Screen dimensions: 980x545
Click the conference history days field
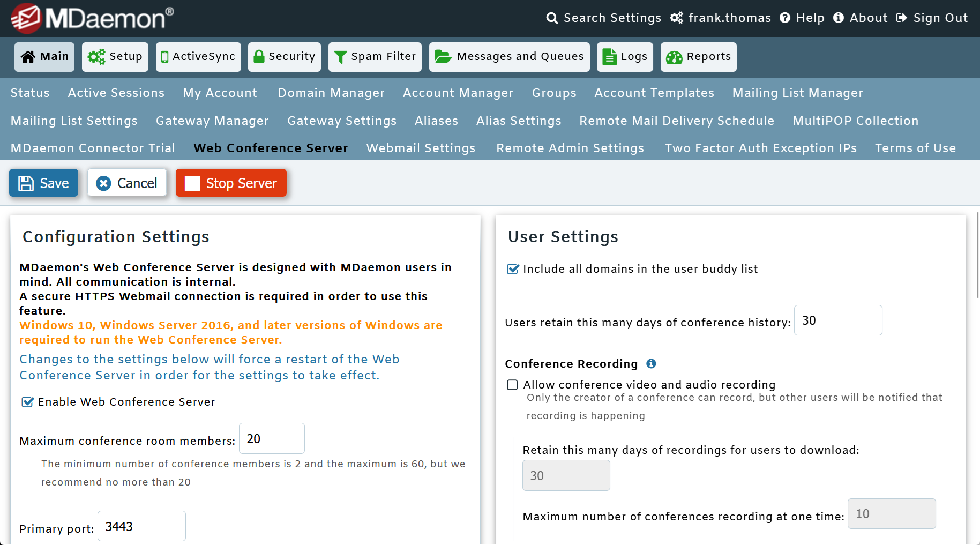838,320
